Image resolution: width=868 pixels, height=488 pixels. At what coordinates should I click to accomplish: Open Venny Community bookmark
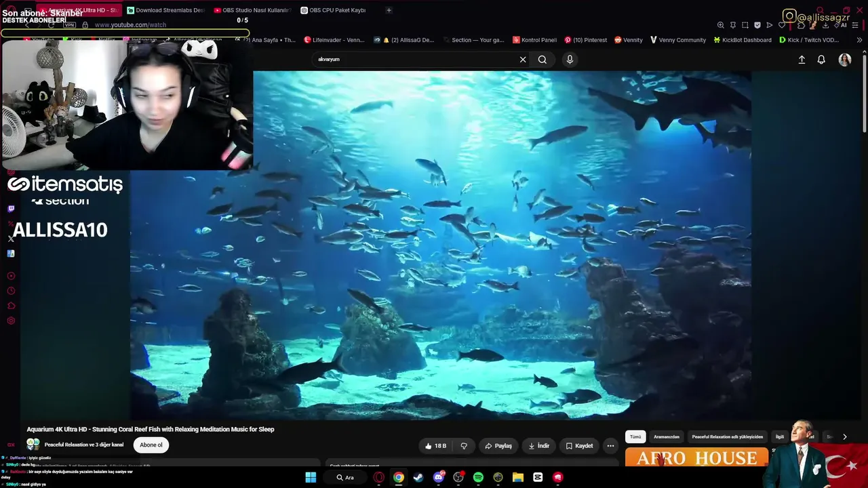coord(678,40)
